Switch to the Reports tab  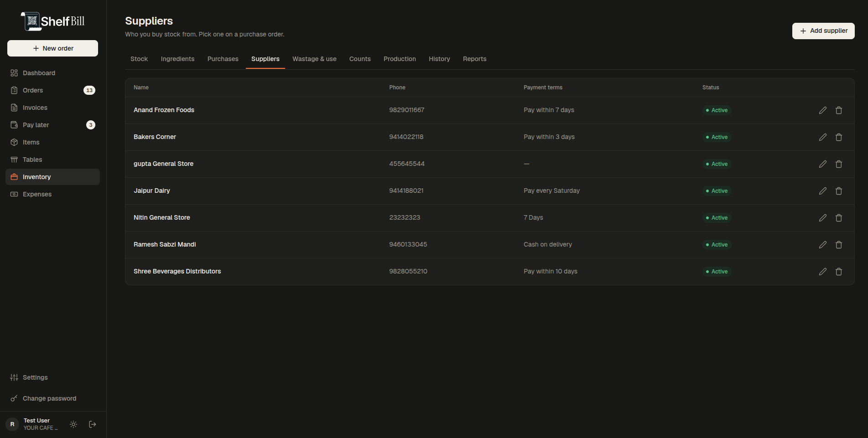[x=474, y=59]
